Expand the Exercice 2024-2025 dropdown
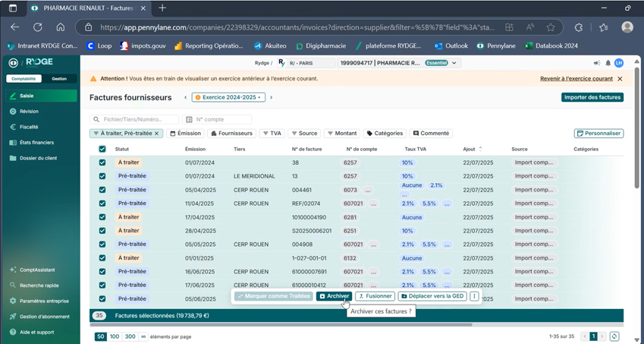Screen dimensions: 644x344 (229, 98)
